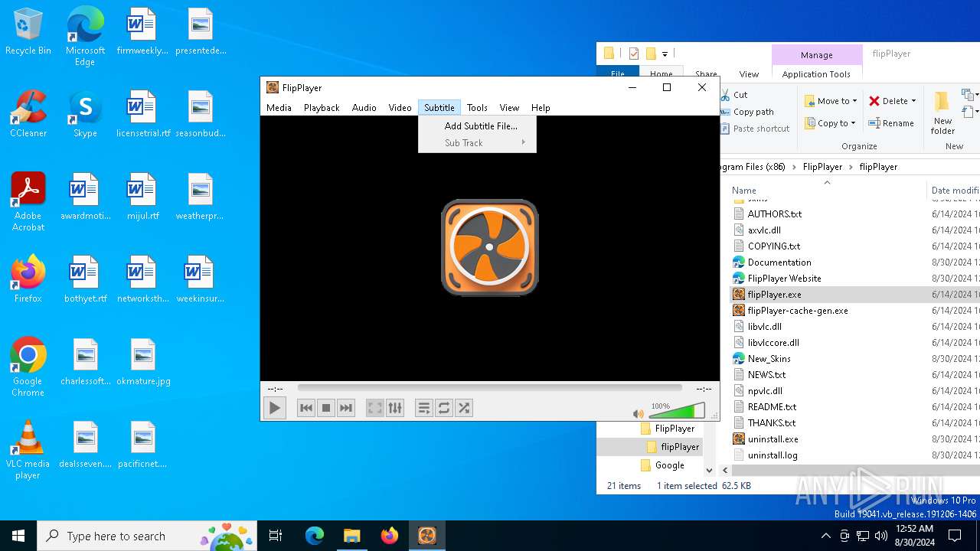Open the Google Chrome desktop icon

[x=28, y=367]
